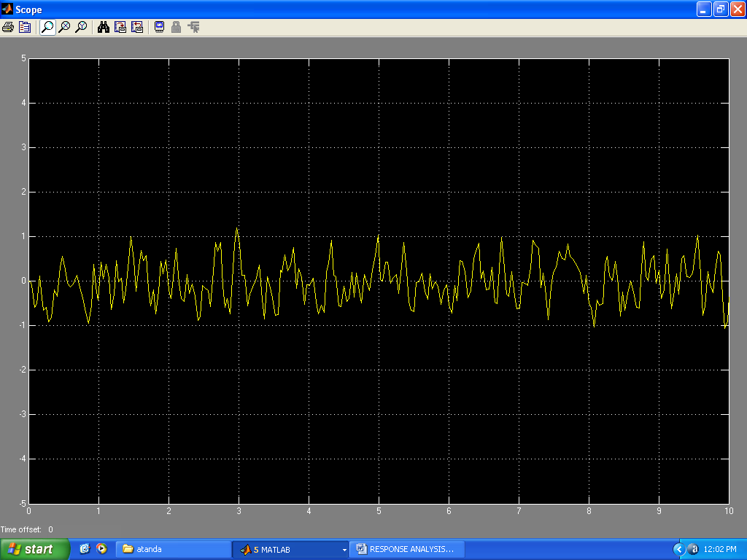Expand the MATLAB taskbar group dropdown
Image resolution: width=747 pixels, height=560 pixels.
(x=344, y=550)
